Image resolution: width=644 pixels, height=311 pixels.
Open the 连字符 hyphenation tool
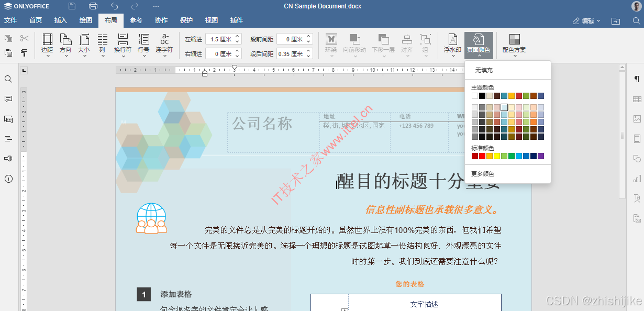tap(164, 45)
